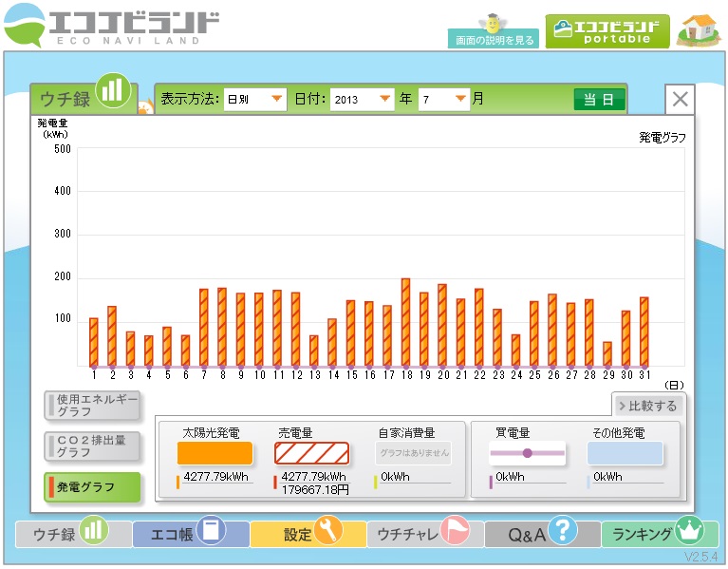The width and height of the screenshot is (728, 569).
Task: Select the 発電グラフ button
Action: (x=92, y=486)
